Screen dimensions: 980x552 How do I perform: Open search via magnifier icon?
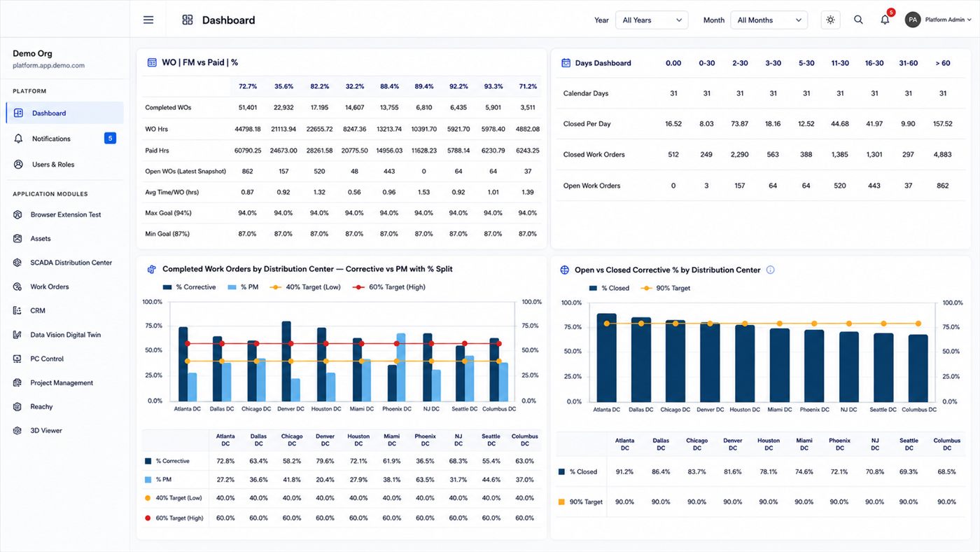pyautogui.click(x=858, y=20)
